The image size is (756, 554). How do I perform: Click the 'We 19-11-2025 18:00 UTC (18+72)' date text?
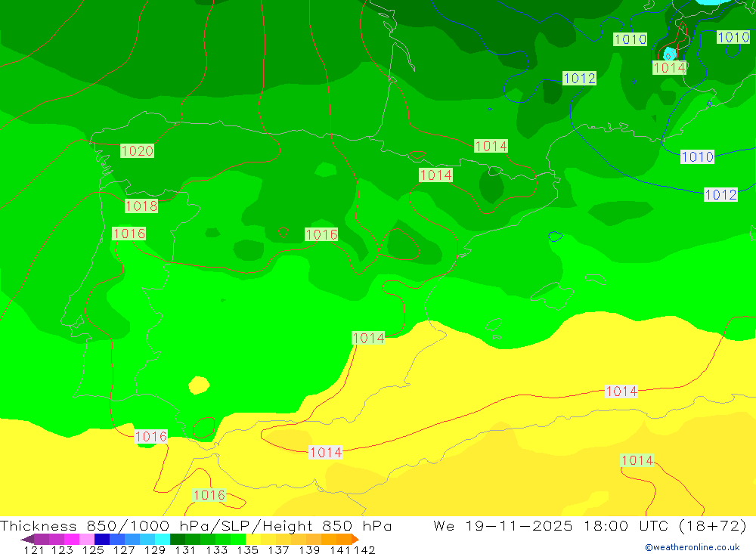point(590,525)
